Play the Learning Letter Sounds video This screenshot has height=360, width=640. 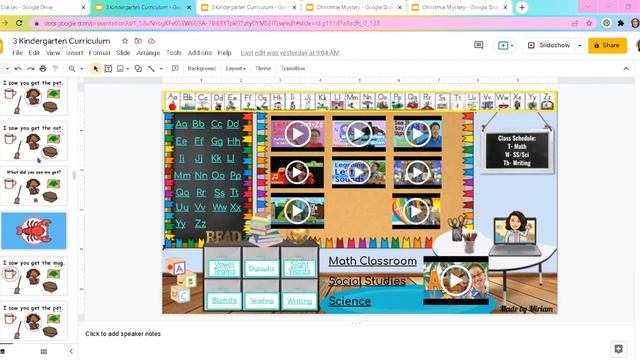pos(358,173)
